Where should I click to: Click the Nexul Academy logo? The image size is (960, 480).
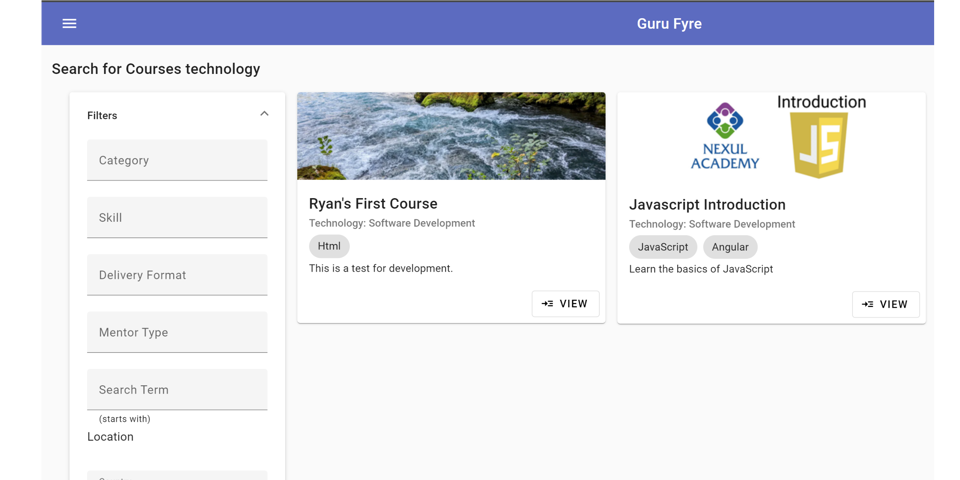(725, 137)
